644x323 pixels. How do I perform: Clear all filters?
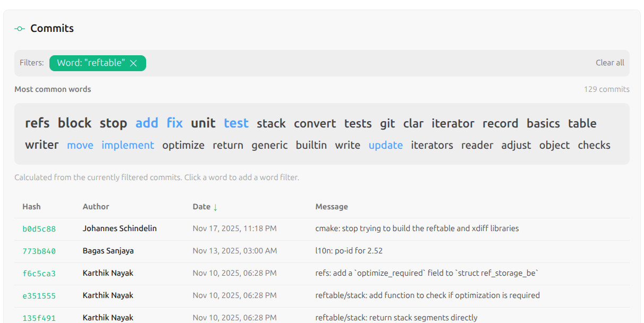(x=609, y=63)
